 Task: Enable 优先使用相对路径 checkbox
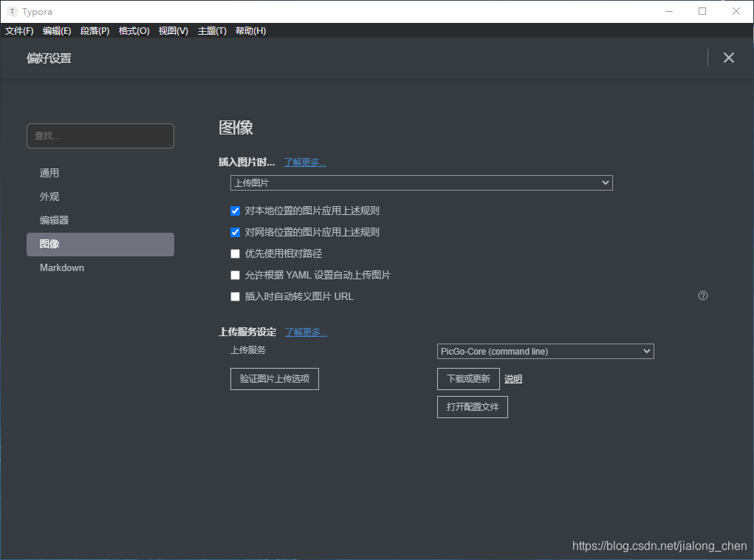pos(235,253)
